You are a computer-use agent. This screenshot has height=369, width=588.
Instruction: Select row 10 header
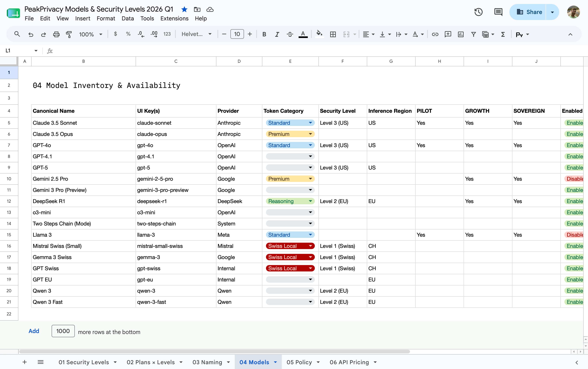coord(9,179)
